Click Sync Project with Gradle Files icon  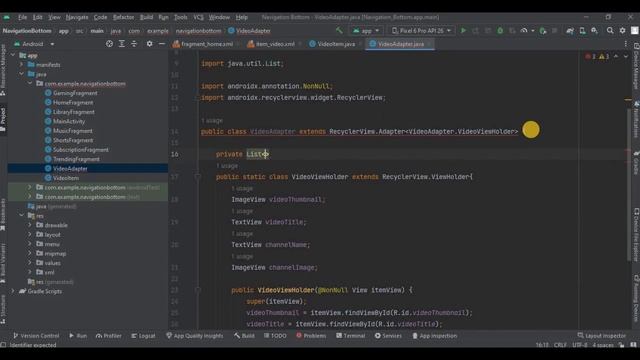point(570,31)
